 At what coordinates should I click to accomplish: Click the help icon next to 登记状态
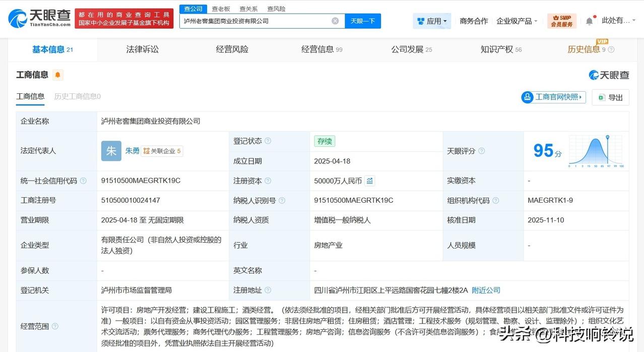(268, 141)
